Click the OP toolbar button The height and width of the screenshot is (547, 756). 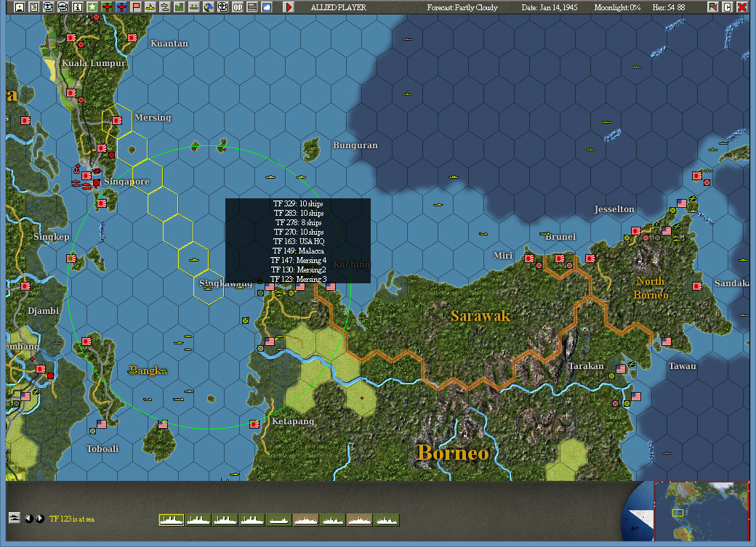[x=238, y=7]
